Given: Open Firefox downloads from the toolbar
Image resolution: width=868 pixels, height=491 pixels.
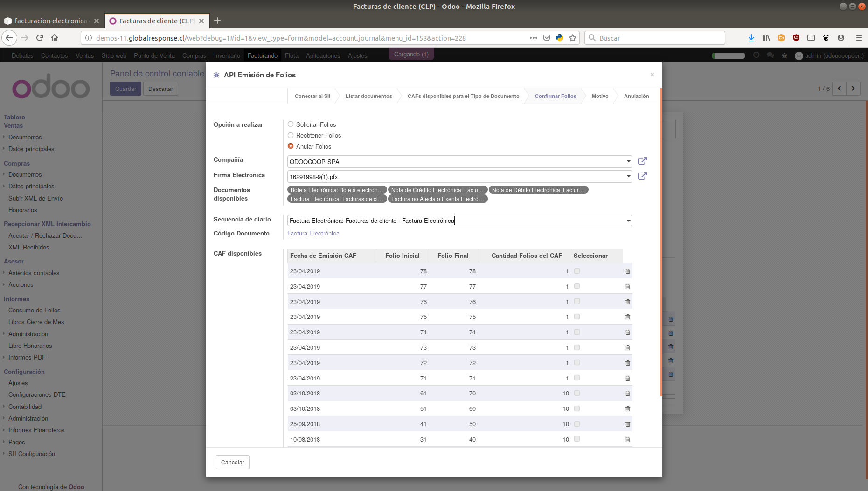Looking at the screenshot, I should coord(751,38).
